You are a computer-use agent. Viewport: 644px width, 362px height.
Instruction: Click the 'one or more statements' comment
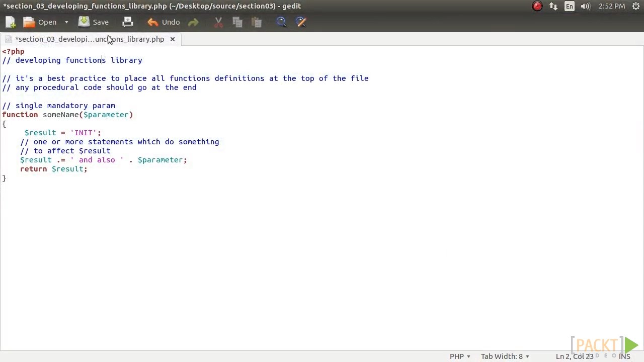(120, 142)
